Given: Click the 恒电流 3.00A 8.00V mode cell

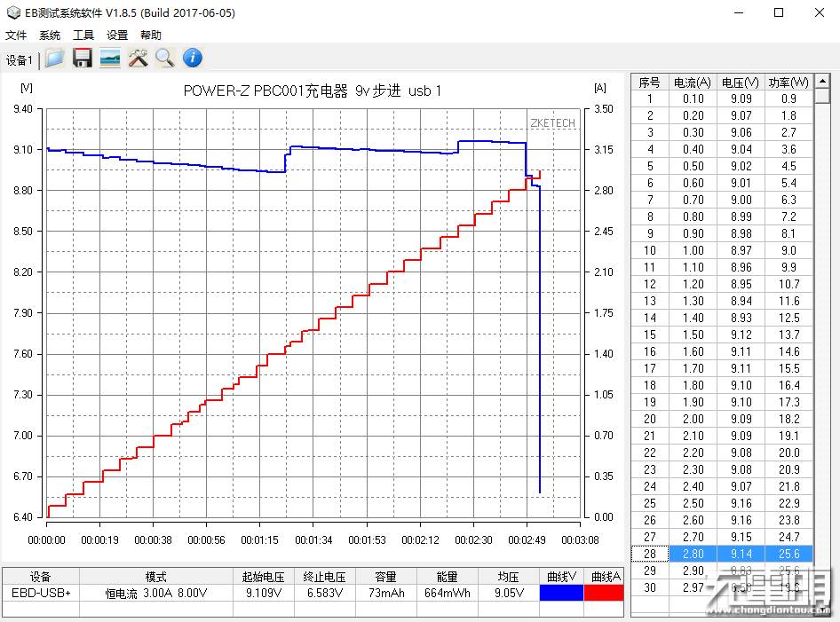Looking at the screenshot, I should coord(156,593).
